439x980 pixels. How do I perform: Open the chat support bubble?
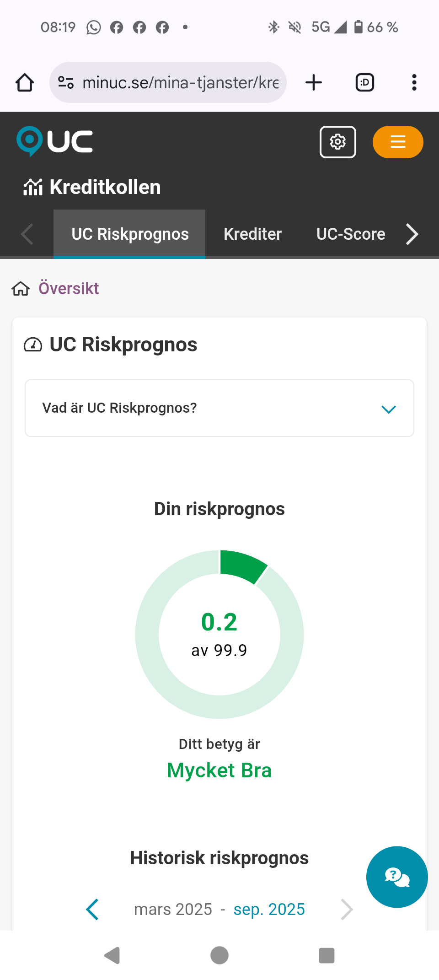coord(396,877)
